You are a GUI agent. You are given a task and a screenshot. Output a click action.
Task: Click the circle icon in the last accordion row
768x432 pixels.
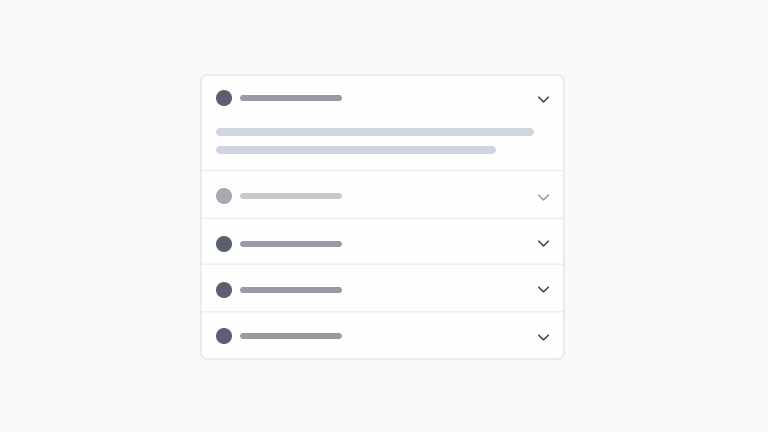(x=224, y=336)
